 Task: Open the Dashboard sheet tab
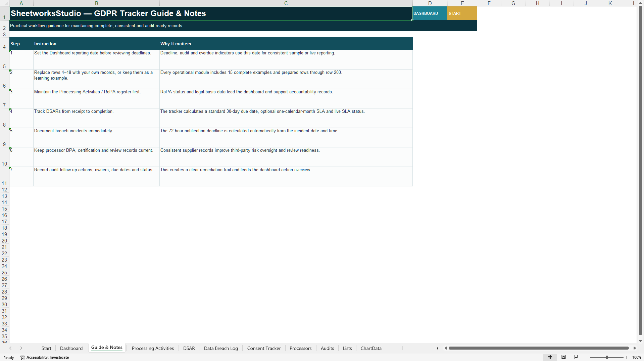[71, 348]
